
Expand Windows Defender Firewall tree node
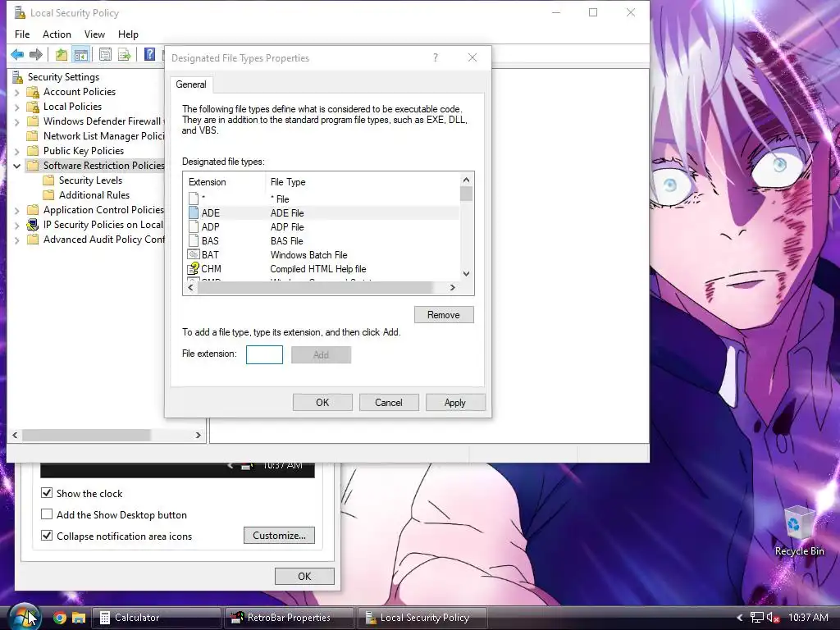tap(16, 122)
